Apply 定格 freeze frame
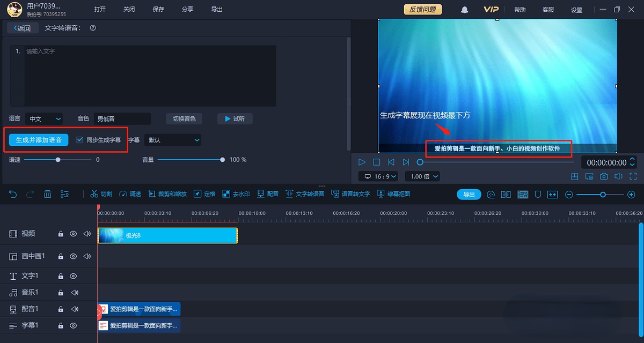This screenshot has width=644, height=343. tap(204, 194)
